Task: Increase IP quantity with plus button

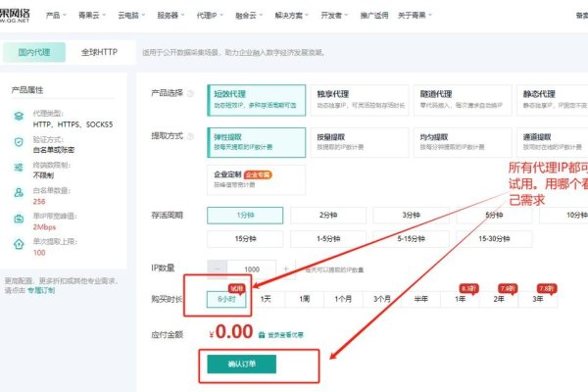Action: [286, 269]
